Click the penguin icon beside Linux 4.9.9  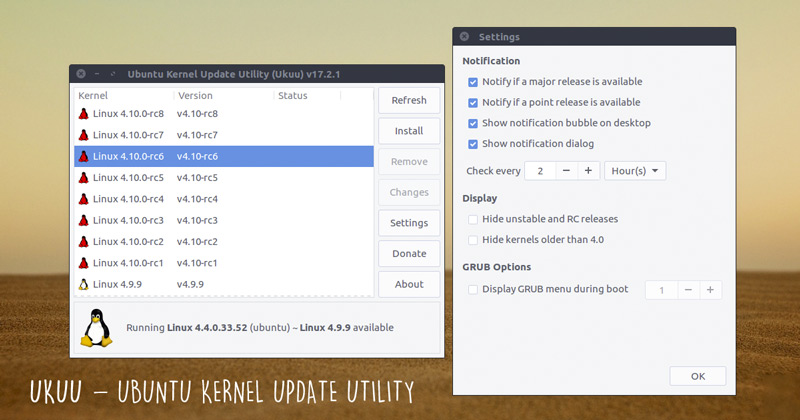point(84,284)
